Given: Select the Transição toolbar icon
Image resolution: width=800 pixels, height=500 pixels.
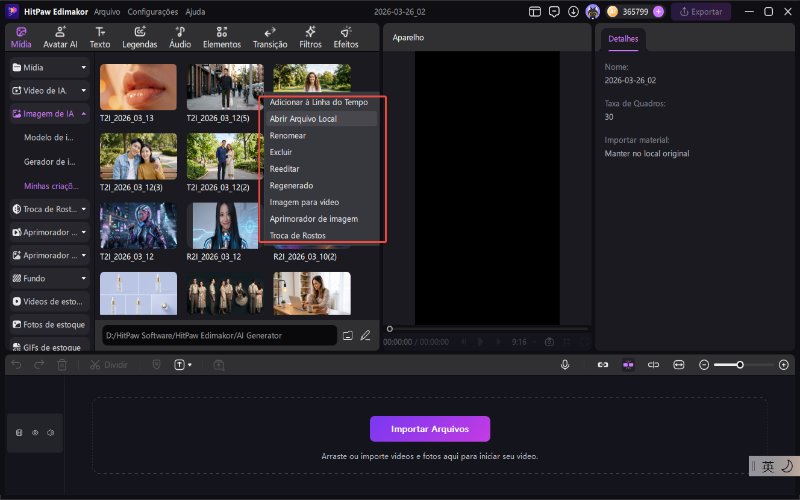Looking at the screenshot, I should coord(270,38).
